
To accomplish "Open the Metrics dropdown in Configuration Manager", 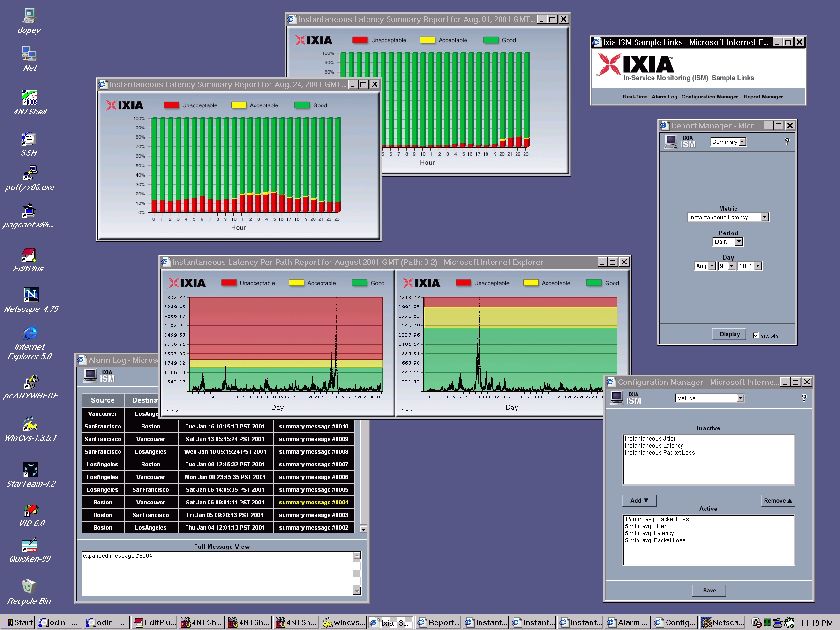I will [x=710, y=398].
